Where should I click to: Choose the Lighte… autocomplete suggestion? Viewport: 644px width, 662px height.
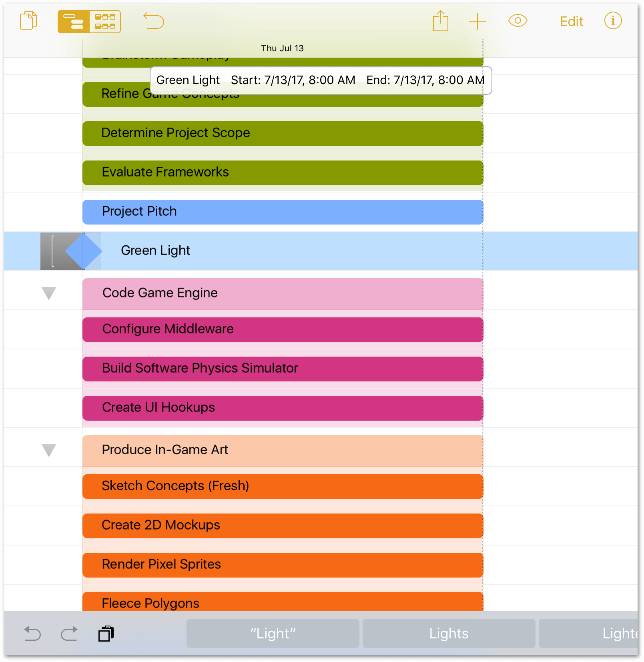[588, 634]
